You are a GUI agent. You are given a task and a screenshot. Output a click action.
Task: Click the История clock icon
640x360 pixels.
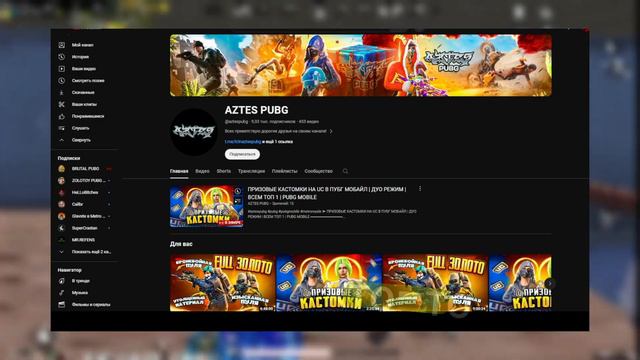62,57
